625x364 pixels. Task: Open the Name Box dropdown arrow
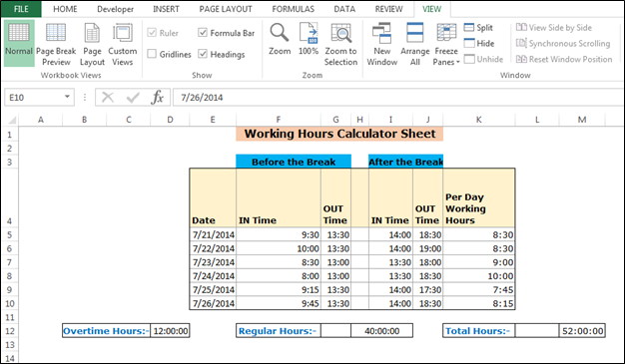67,97
